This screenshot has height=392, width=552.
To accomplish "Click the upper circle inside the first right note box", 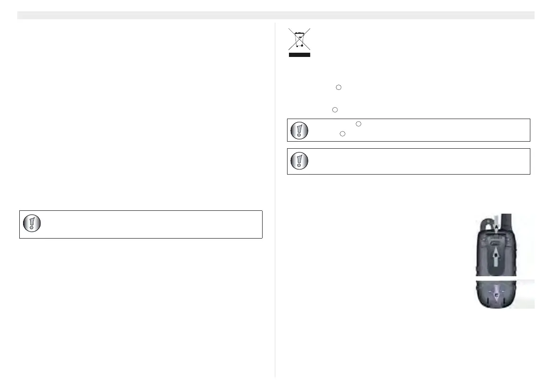I will coord(358,124).
